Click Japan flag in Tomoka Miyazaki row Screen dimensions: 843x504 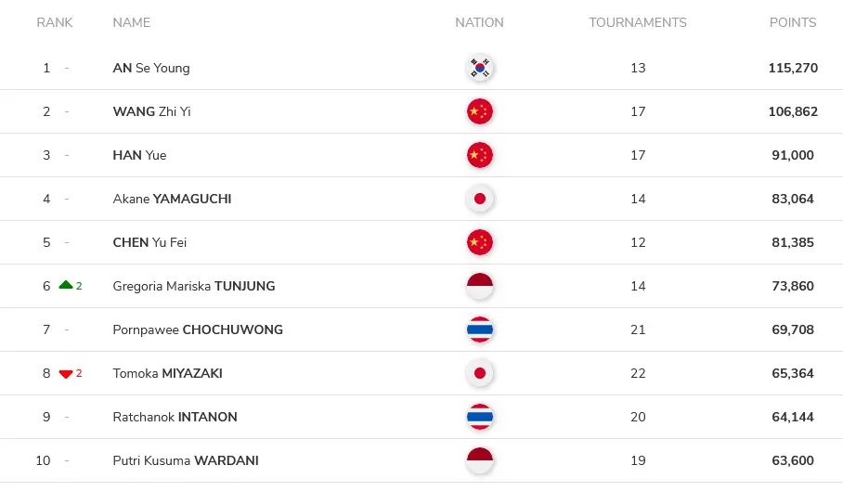(x=480, y=373)
